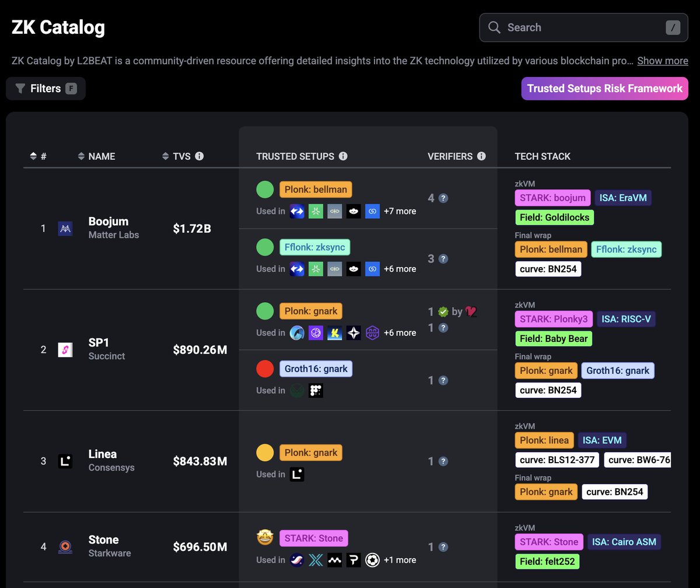Click the dark green round icon in Groth16: gnark row
700x588 pixels.
coord(297,390)
